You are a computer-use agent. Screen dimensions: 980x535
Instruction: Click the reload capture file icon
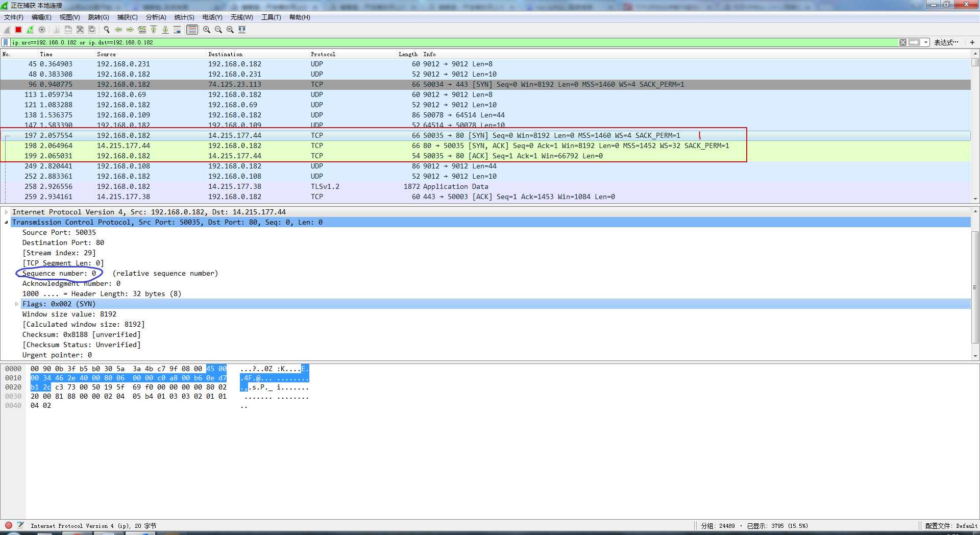(x=92, y=30)
